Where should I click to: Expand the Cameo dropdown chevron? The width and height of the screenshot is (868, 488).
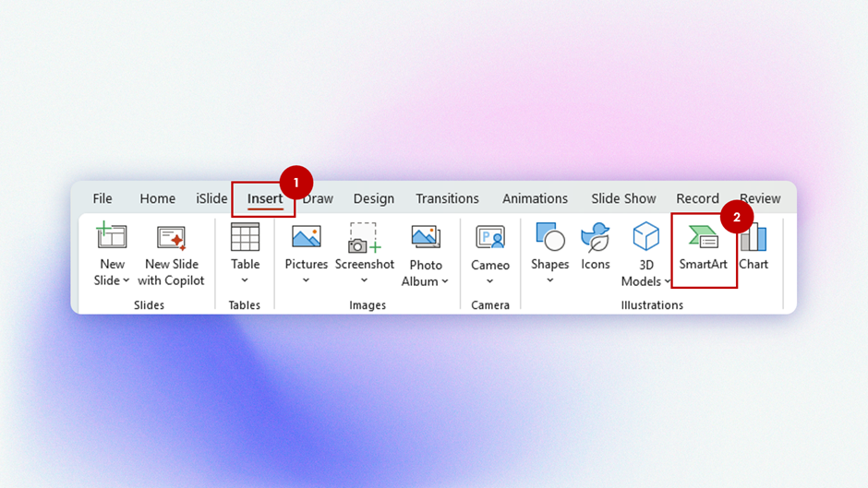tap(490, 281)
